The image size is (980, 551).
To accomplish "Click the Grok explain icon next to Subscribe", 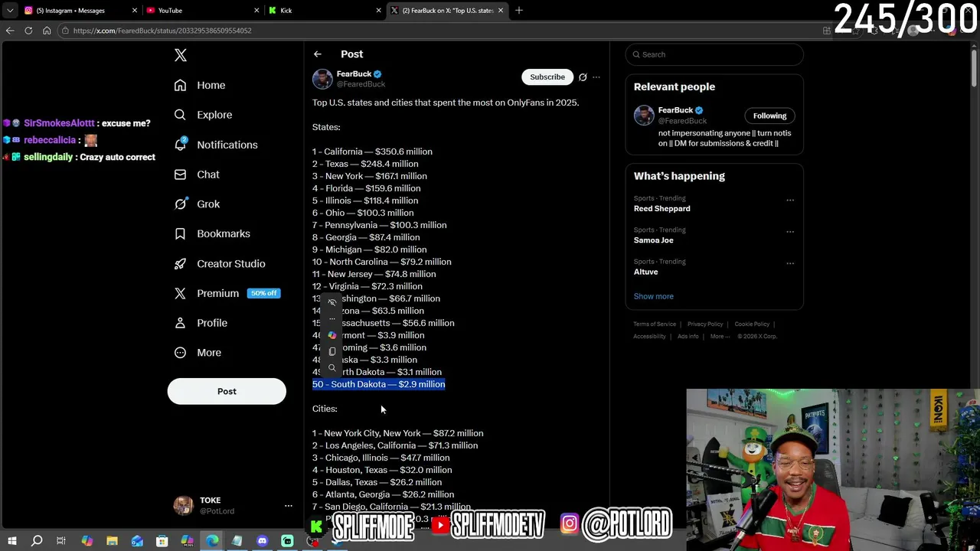I will (x=583, y=77).
